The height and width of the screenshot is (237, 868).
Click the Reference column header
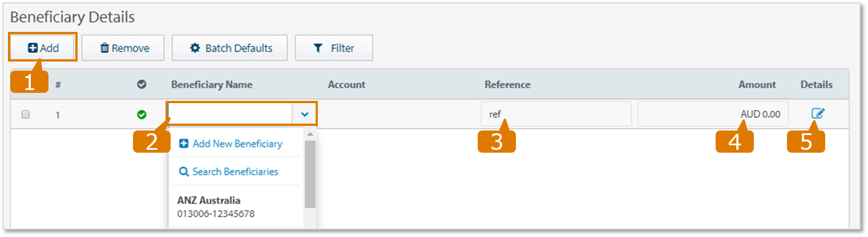[507, 84]
